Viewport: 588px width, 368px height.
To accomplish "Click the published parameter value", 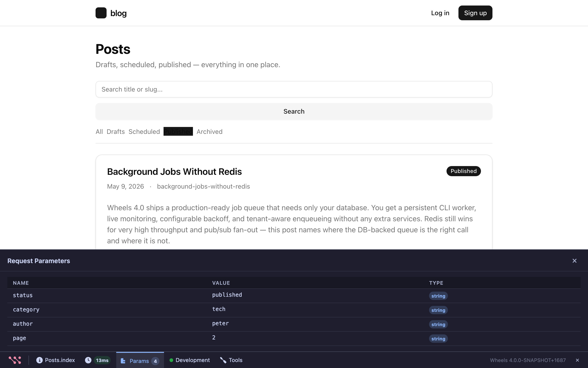I will 227,295.
